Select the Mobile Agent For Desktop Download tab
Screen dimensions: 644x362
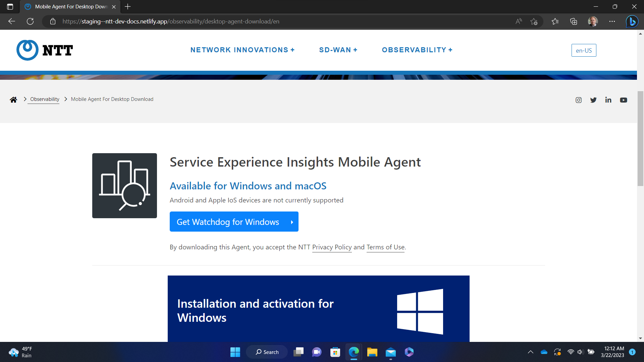(x=70, y=7)
